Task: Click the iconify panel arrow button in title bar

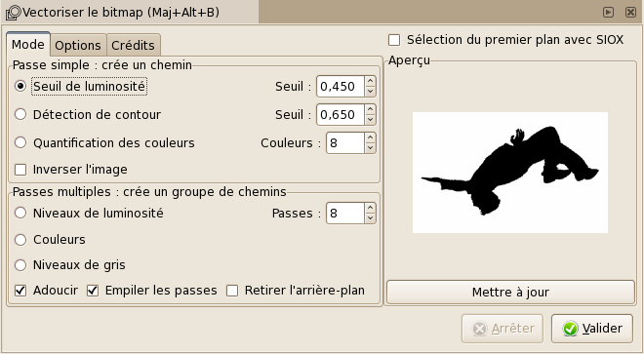Action: click(x=608, y=13)
